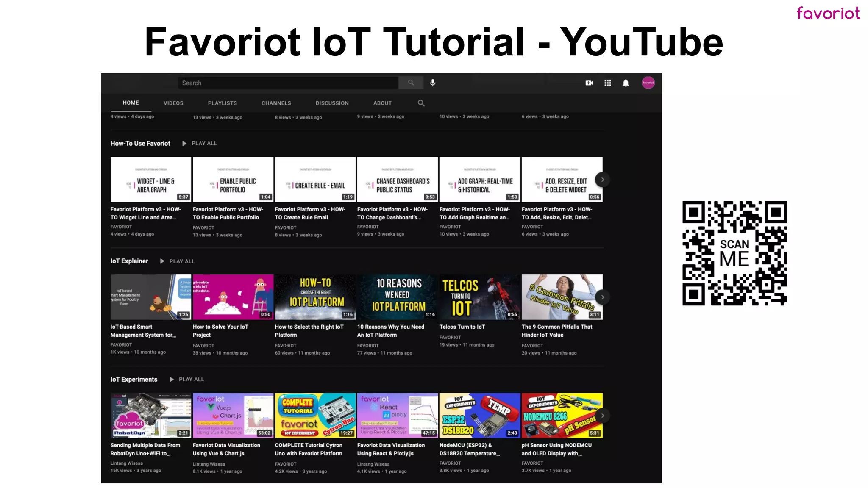This screenshot has width=868, height=488.
Task: Open YouTube apps grid menu
Action: [x=607, y=83]
